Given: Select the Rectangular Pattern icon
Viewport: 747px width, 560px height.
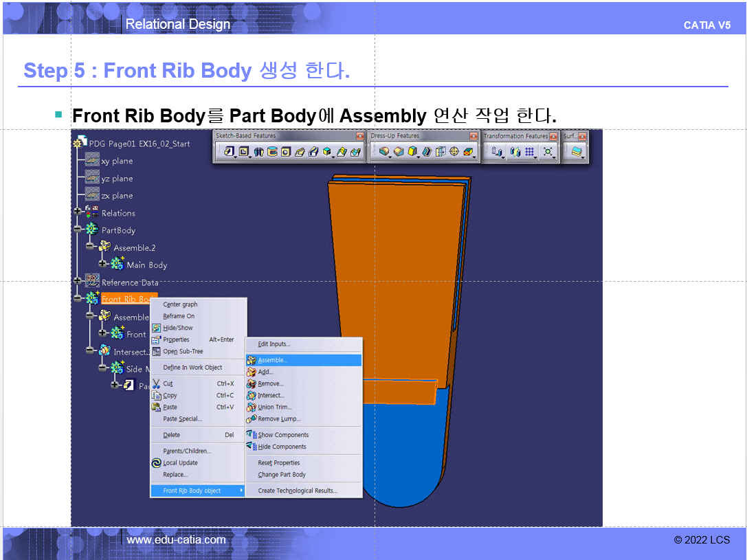Looking at the screenshot, I should pos(531,152).
